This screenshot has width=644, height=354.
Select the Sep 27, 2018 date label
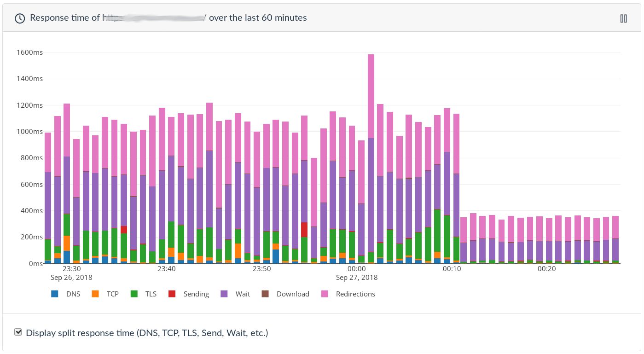click(357, 277)
